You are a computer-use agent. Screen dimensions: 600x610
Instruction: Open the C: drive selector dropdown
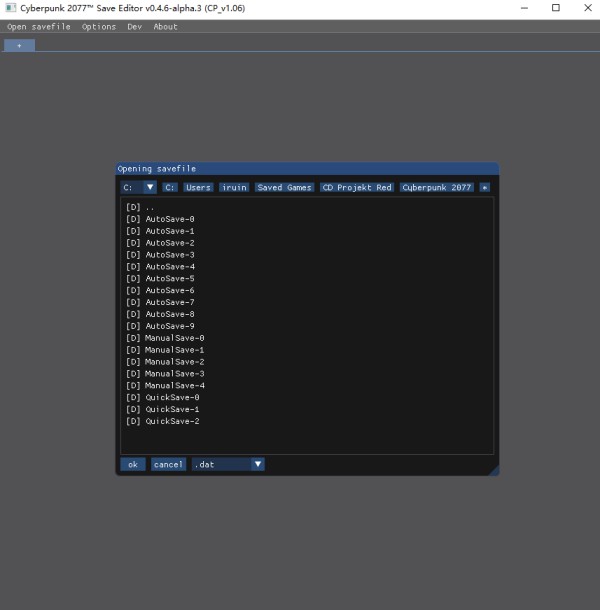coord(139,187)
